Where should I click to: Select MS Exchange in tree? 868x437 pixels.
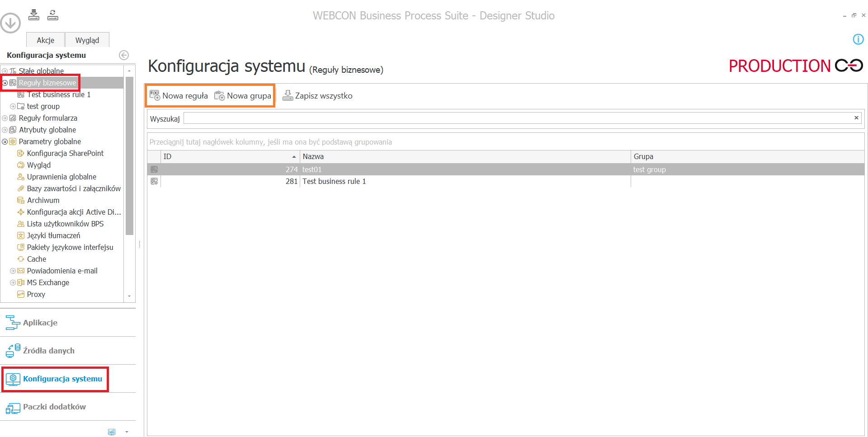[x=48, y=282]
